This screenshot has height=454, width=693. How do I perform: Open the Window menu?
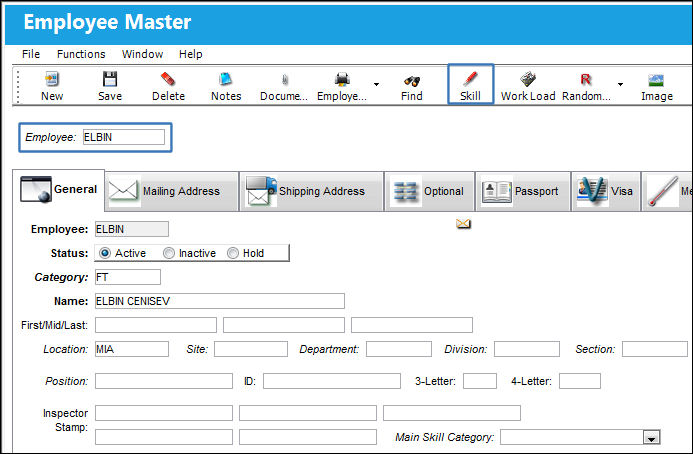pos(142,54)
